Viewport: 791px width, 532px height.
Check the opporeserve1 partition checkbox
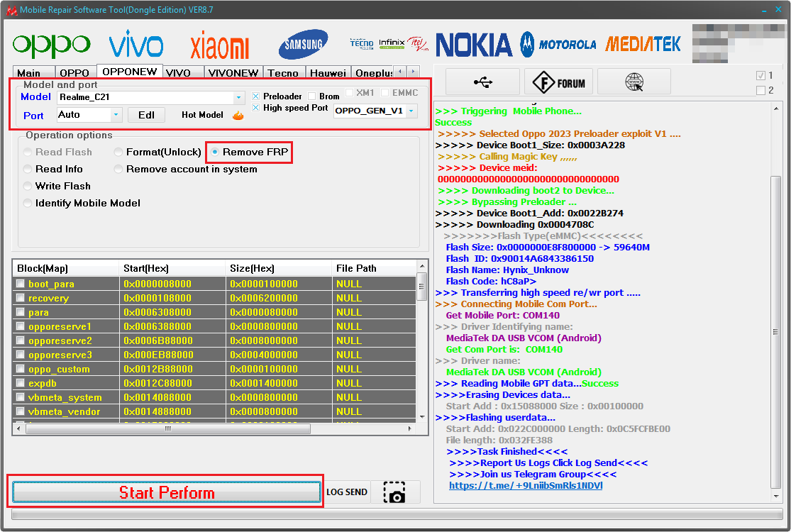tap(20, 326)
